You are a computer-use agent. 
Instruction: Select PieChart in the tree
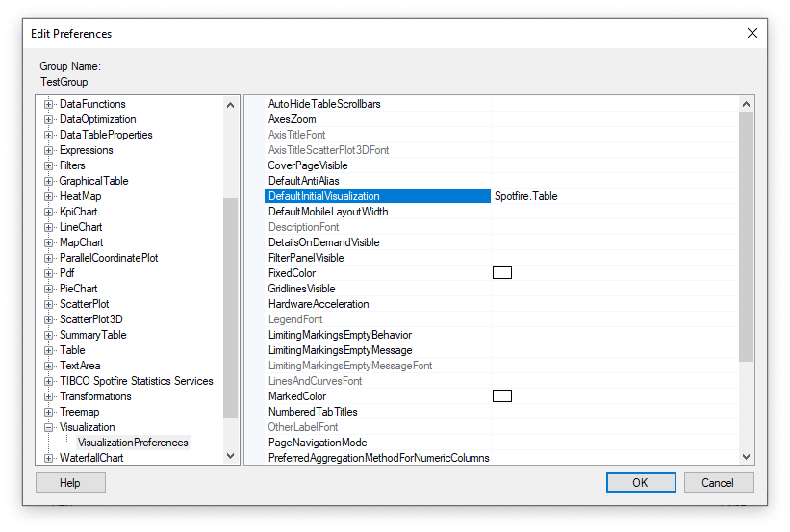pos(78,289)
